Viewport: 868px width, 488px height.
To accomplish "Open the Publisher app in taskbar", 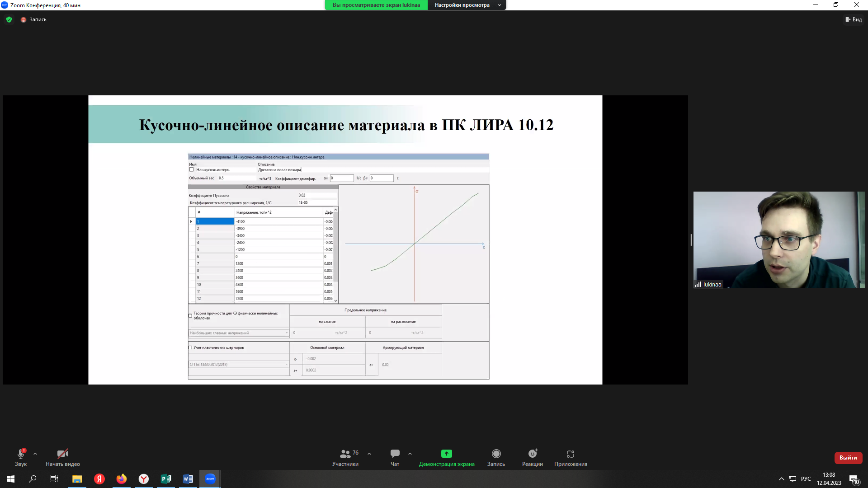I will pos(166,479).
